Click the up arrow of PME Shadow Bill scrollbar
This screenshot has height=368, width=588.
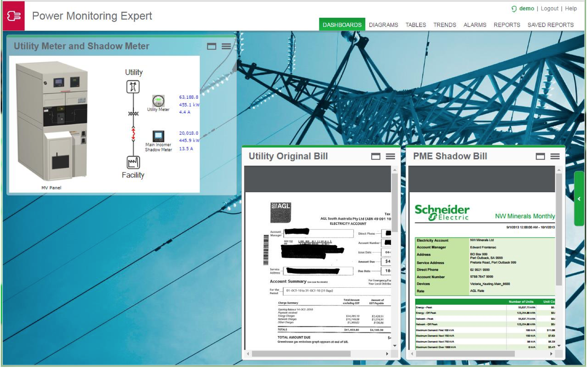pos(559,170)
